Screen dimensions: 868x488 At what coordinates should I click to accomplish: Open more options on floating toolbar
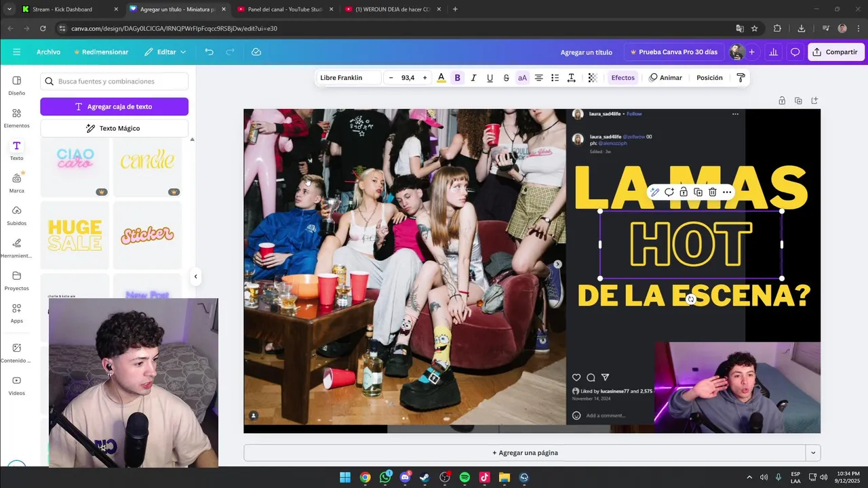(727, 192)
